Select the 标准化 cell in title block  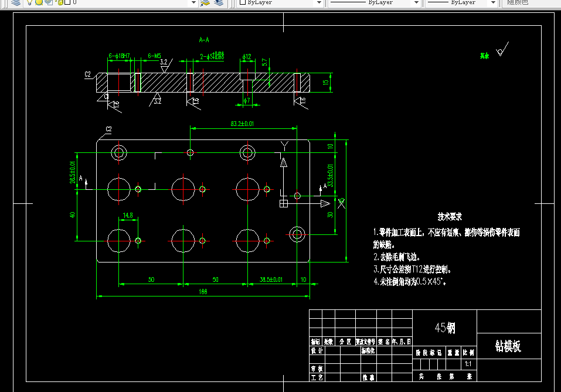[368, 350]
